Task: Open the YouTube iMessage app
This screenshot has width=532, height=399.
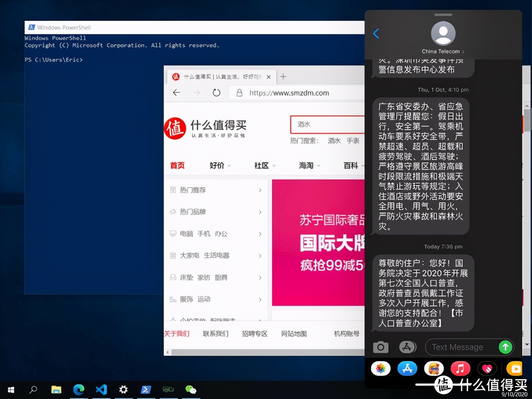Action: pos(515,368)
